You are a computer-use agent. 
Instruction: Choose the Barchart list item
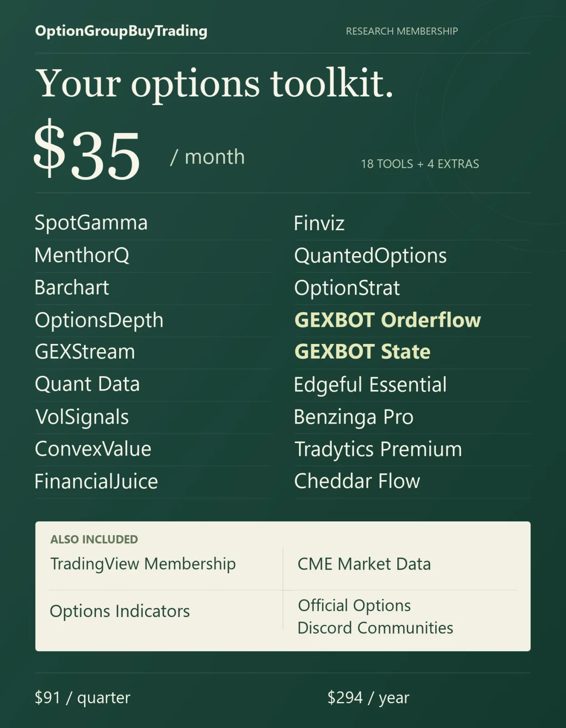click(72, 288)
